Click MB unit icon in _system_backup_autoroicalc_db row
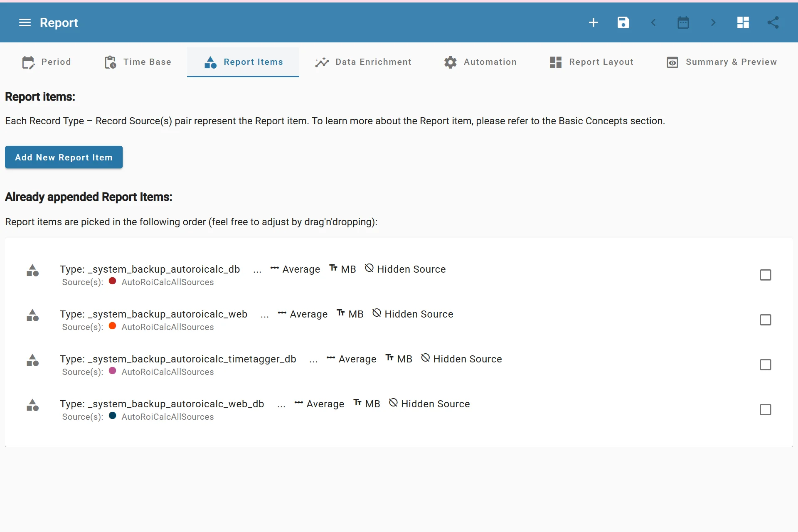This screenshot has width=798, height=532. [x=333, y=268]
